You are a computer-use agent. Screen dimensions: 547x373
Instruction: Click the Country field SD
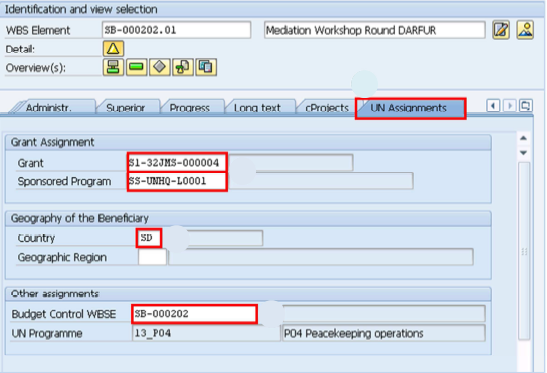[149, 238]
